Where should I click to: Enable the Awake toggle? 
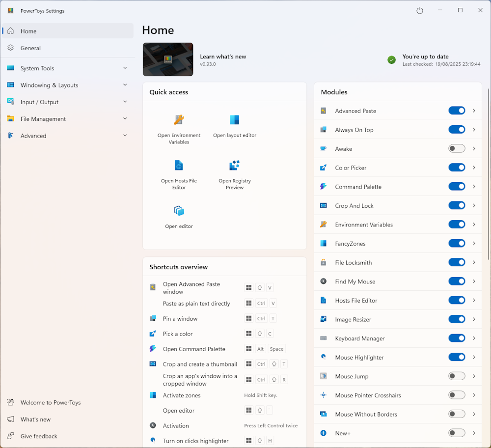pyautogui.click(x=457, y=148)
